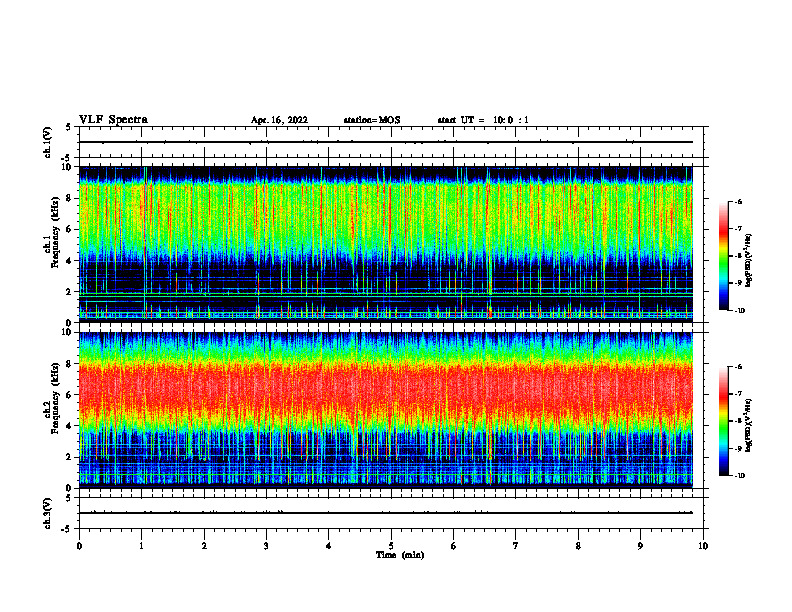Click the ch.1 color bar log(PSD) label
792x612 pixels.
click(749, 261)
